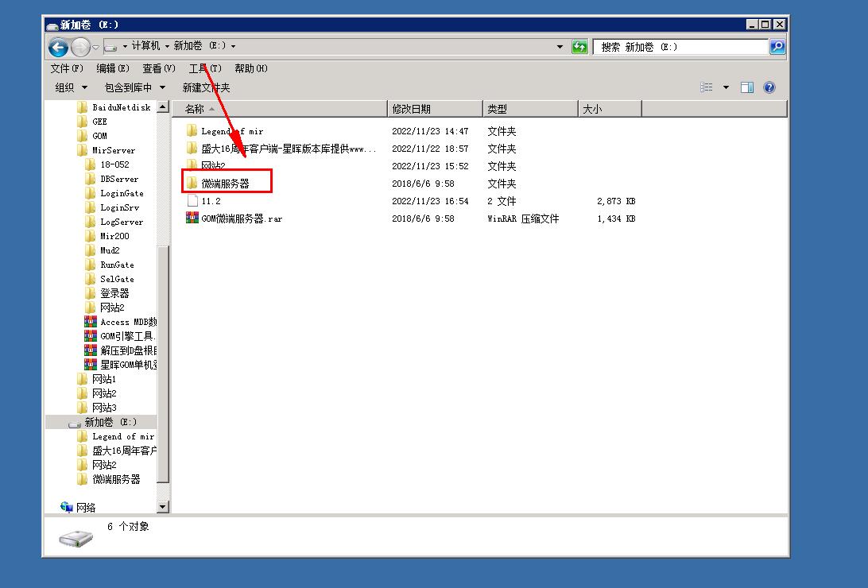Select the 盛大16周年客户端 folder in file list

[281, 149]
